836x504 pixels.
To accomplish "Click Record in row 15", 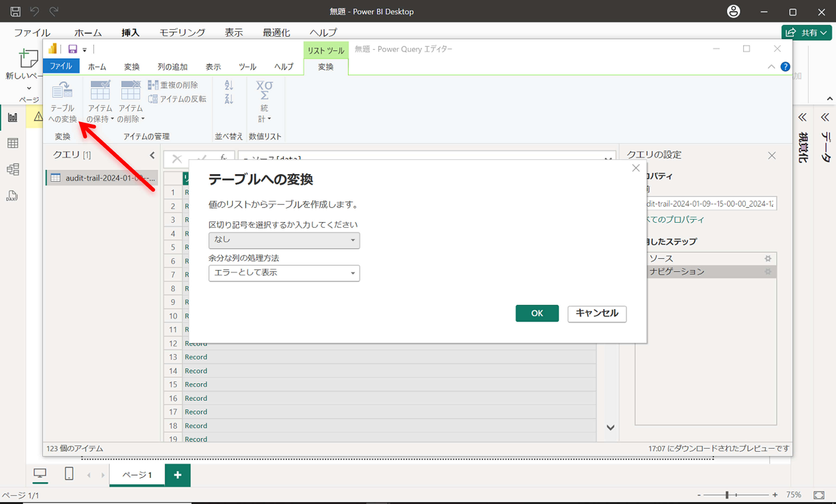I will point(196,384).
